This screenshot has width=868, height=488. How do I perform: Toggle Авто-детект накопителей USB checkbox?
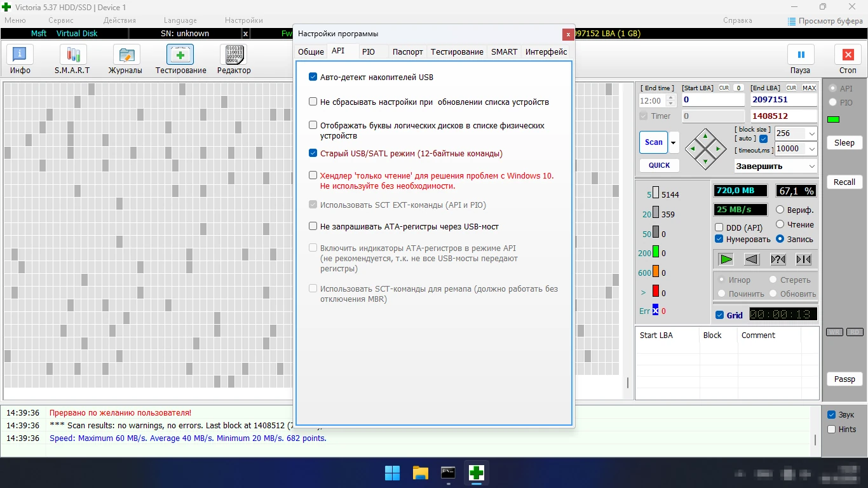click(313, 77)
